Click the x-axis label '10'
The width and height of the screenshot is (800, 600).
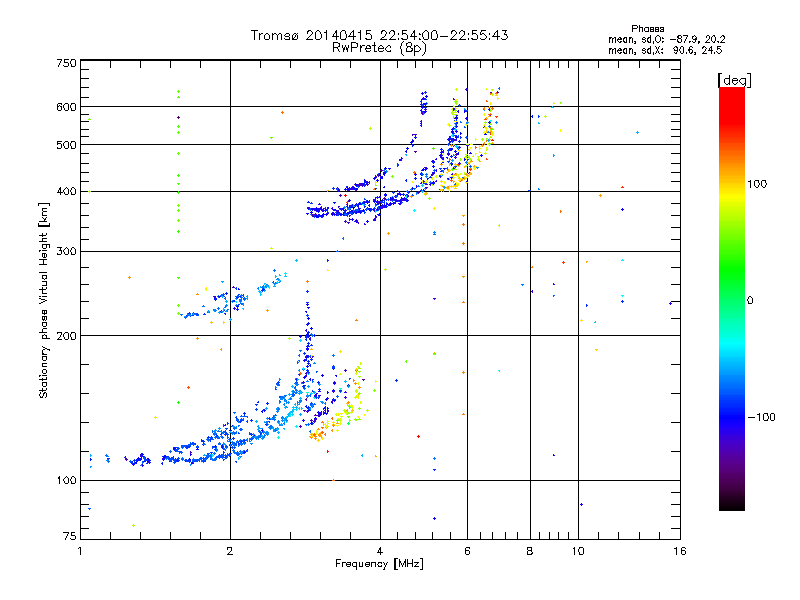(x=578, y=551)
